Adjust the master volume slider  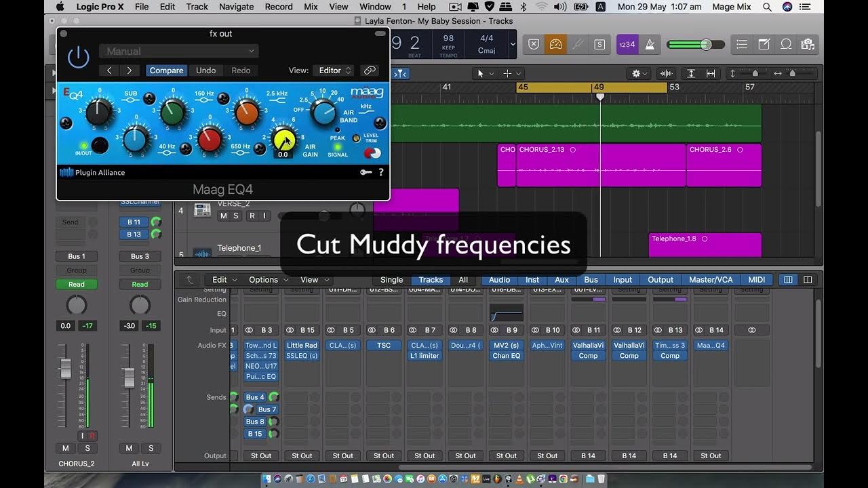click(696, 45)
